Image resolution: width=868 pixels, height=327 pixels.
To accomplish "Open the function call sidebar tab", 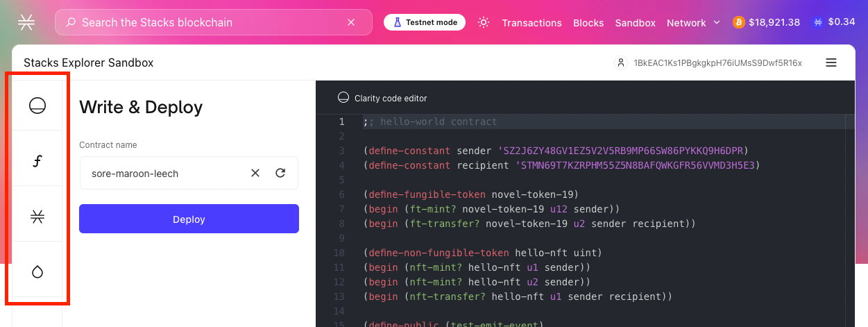I will tap(37, 161).
